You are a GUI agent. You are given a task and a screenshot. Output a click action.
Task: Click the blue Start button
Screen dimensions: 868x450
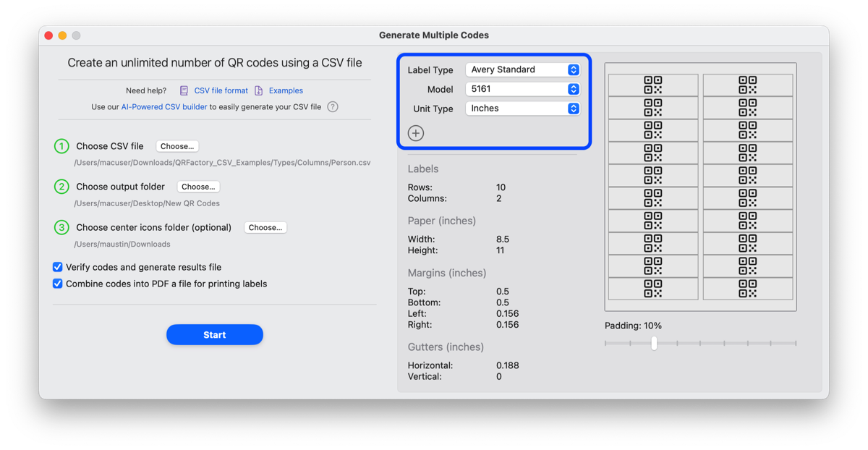pyautogui.click(x=215, y=335)
